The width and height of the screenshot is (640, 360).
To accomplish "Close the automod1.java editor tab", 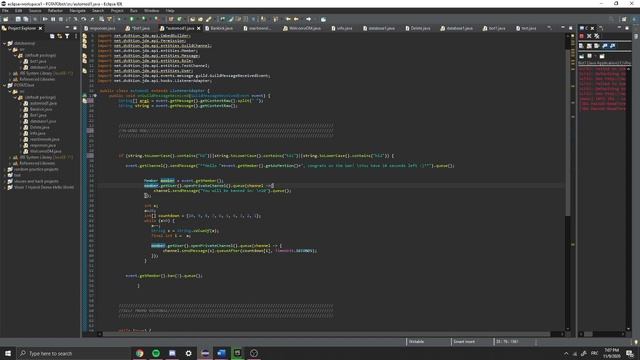I will tap(199, 28).
